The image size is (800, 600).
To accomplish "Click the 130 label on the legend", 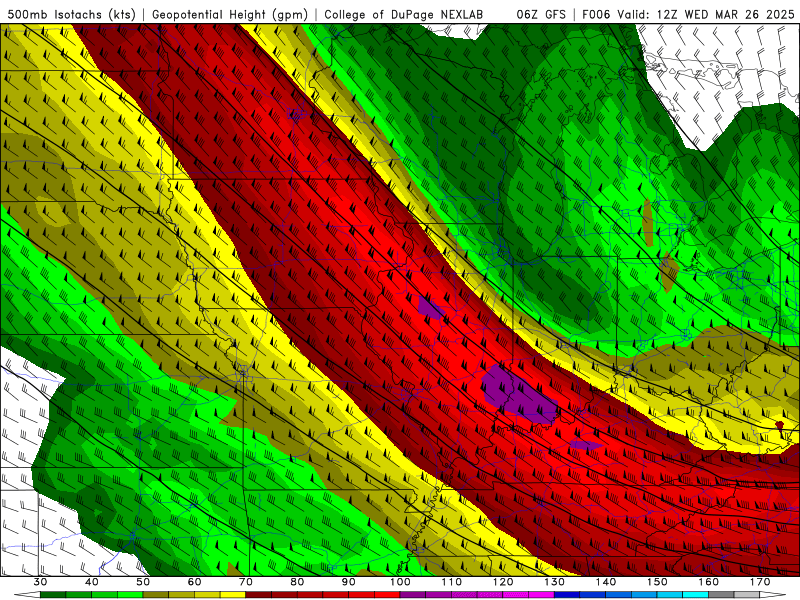I will (554, 582).
